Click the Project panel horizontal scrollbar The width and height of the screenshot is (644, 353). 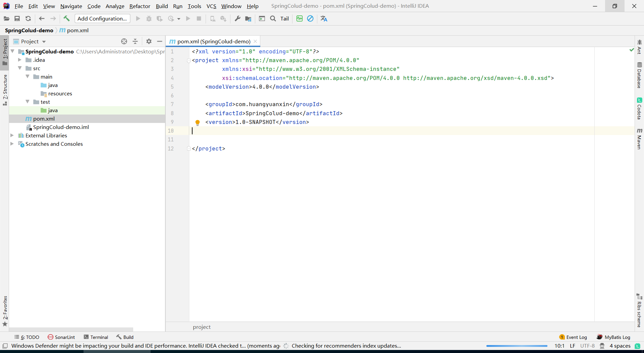(71, 329)
